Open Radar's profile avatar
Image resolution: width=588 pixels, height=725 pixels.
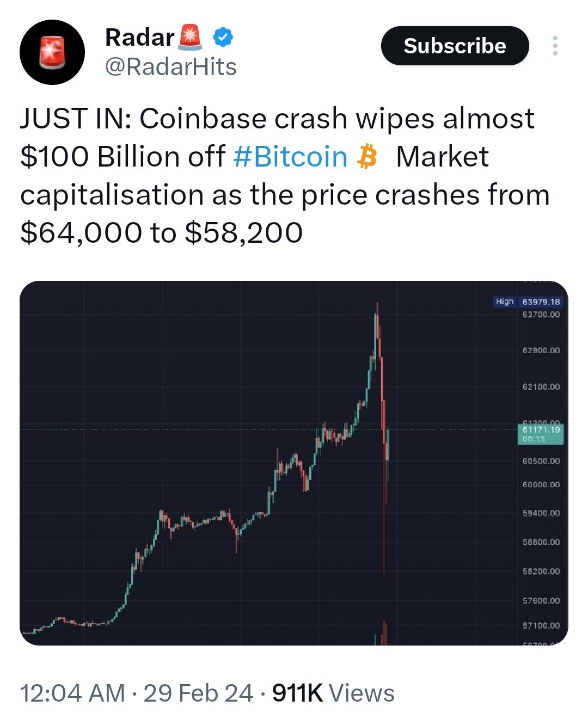click(52, 52)
